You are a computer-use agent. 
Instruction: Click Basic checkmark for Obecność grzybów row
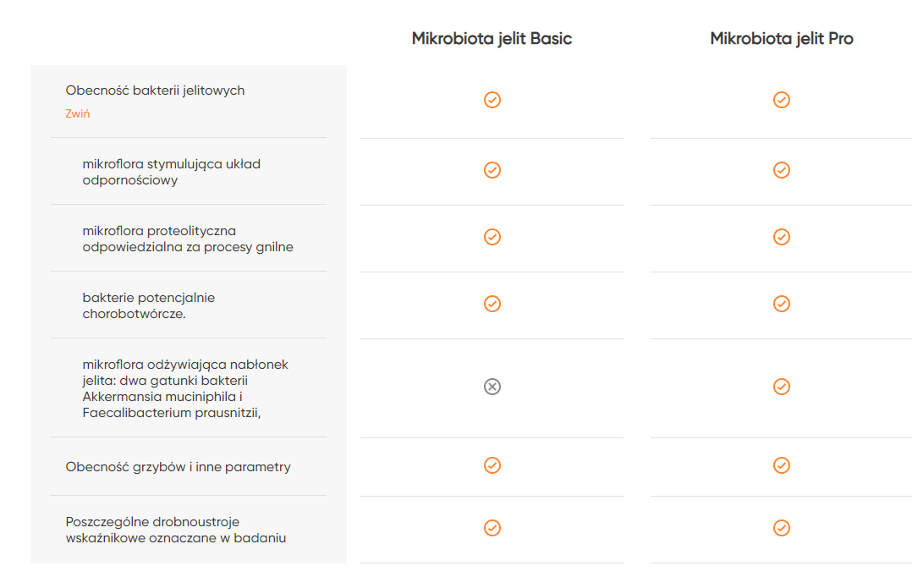pyautogui.click(x=492, y=466)
